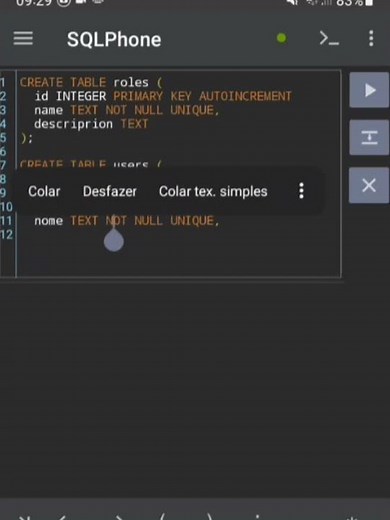Click line number 6 in gutter

point(3,152)
